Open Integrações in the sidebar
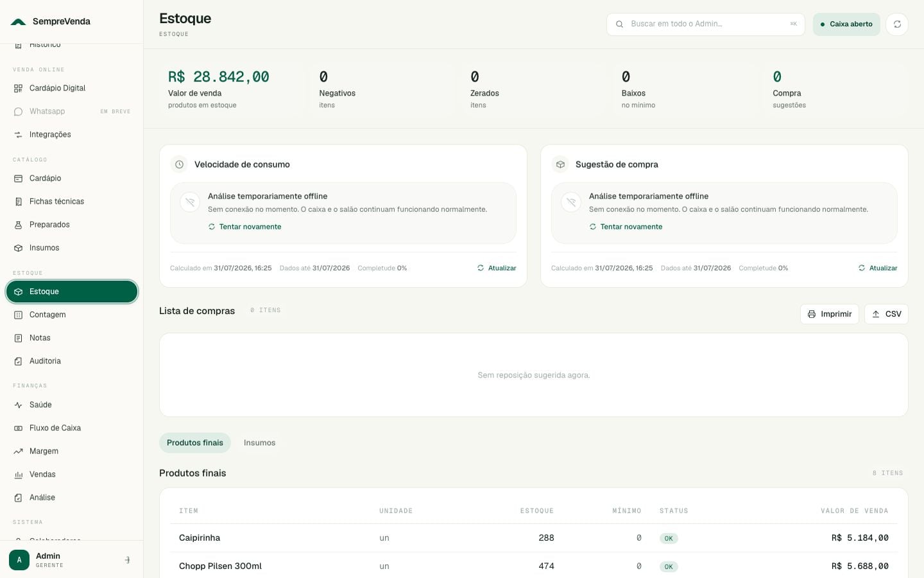This screenshot has height=578, width=924. pos(71,134)
